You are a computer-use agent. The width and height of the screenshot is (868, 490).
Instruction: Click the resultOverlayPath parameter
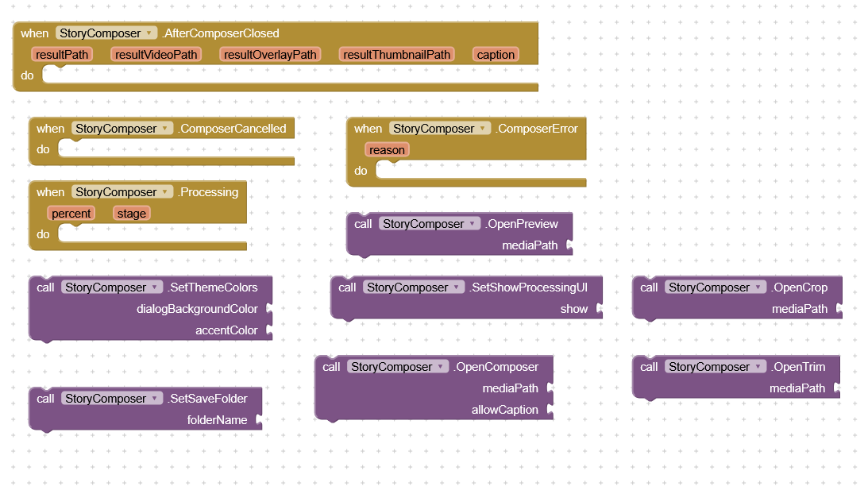[x=270, y=55]
